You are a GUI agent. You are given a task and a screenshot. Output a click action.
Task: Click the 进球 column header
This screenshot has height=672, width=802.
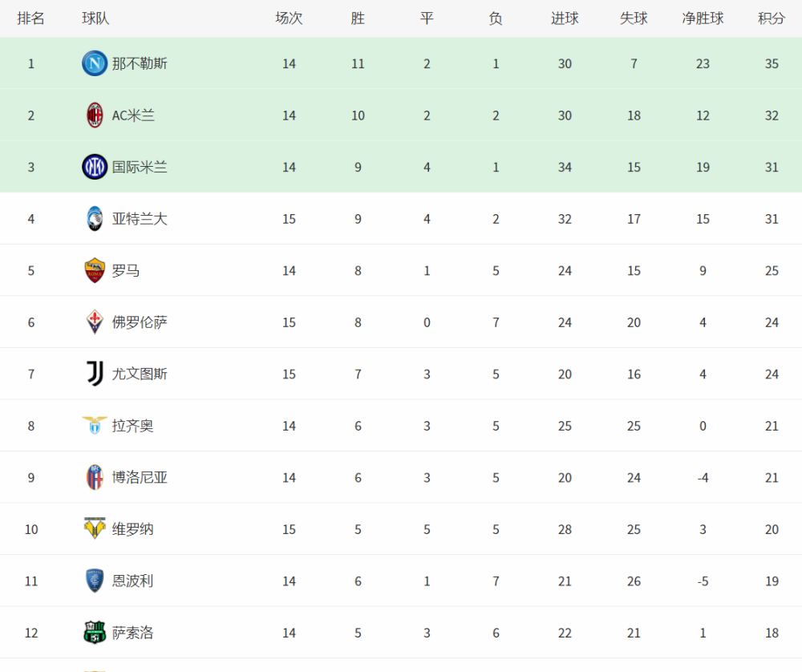(x=565, y=18)
